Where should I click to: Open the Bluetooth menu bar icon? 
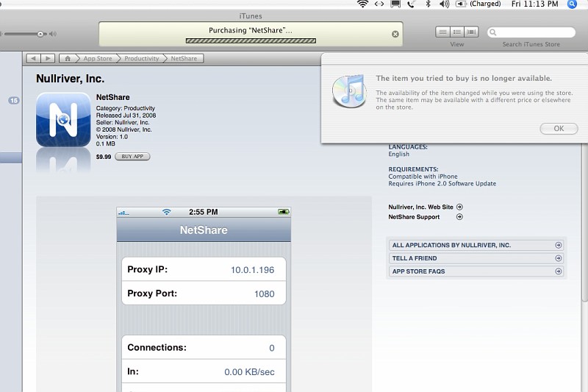click(x=428, y=4)
